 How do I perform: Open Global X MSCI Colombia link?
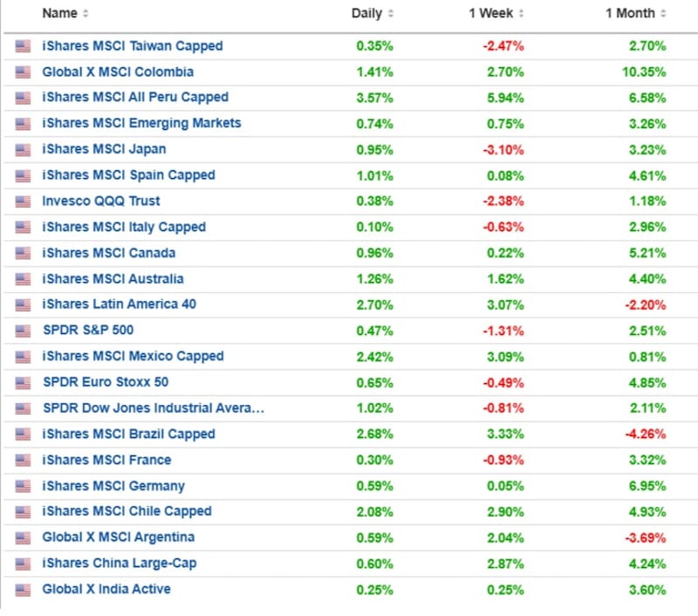point(118,72)
